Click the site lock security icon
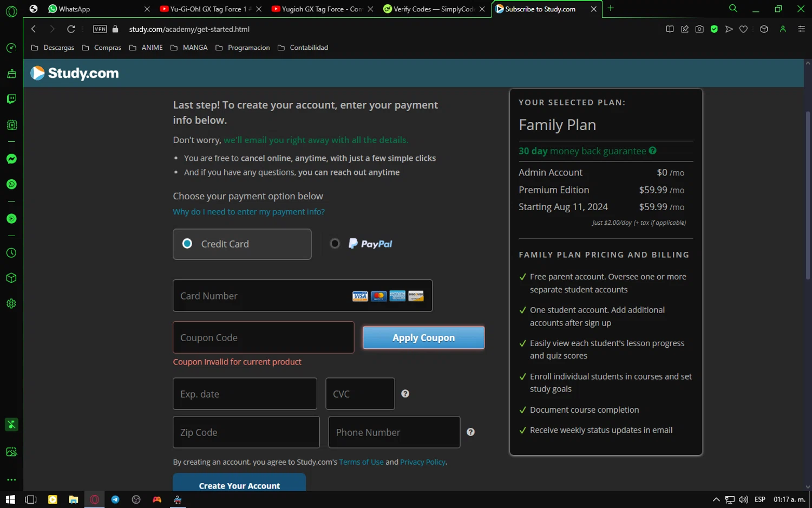The image size is (812, 508). [115, 29]
